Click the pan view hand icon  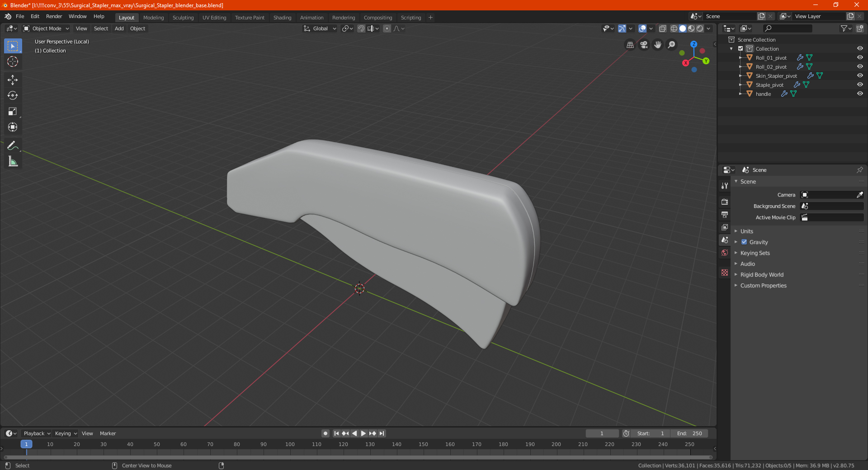click(x=658, y=45)
